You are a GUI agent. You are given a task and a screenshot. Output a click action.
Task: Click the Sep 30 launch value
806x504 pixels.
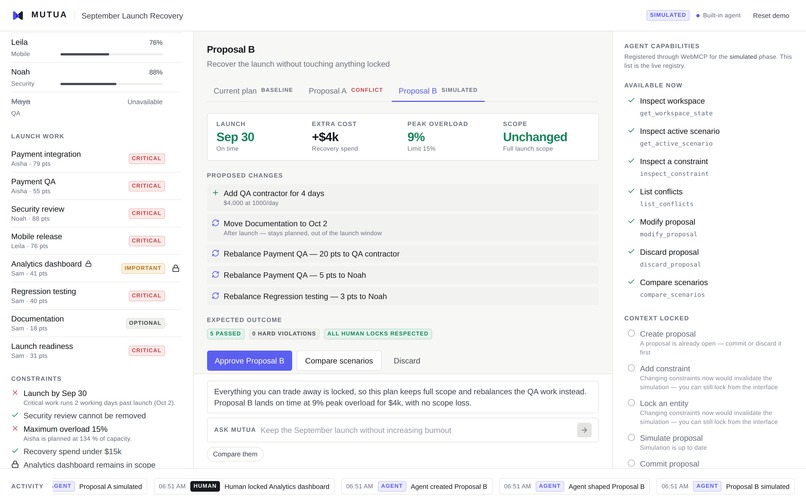pyautogui.click(x=235, y=137)
